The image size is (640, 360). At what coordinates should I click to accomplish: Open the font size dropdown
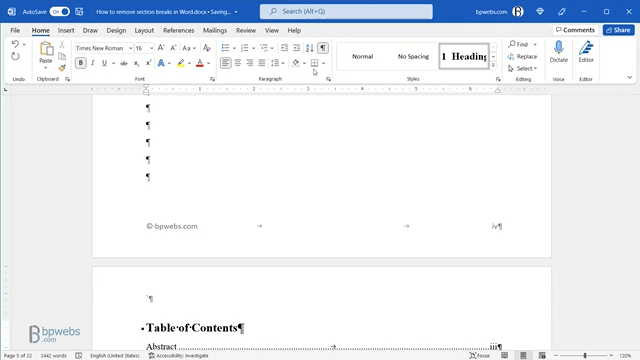(151, 48)
